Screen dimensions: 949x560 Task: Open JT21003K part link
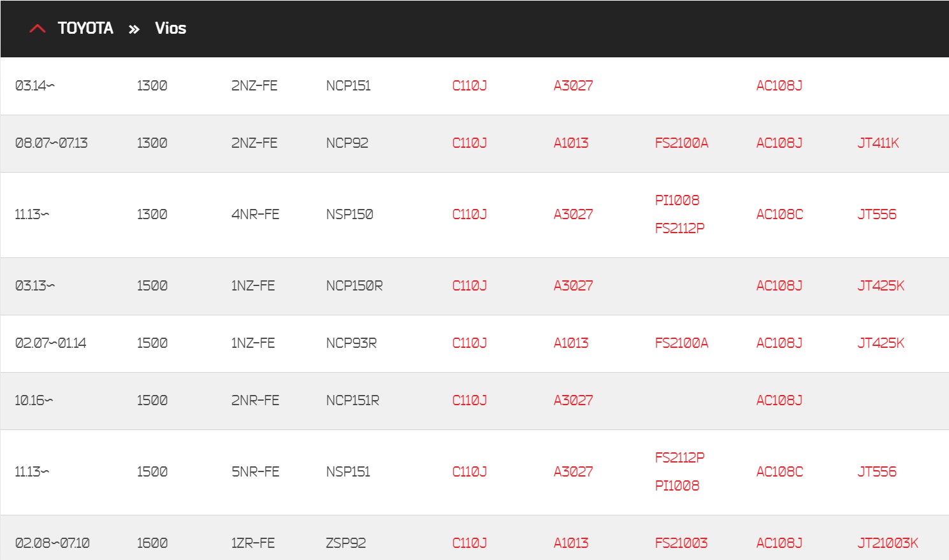888,543
